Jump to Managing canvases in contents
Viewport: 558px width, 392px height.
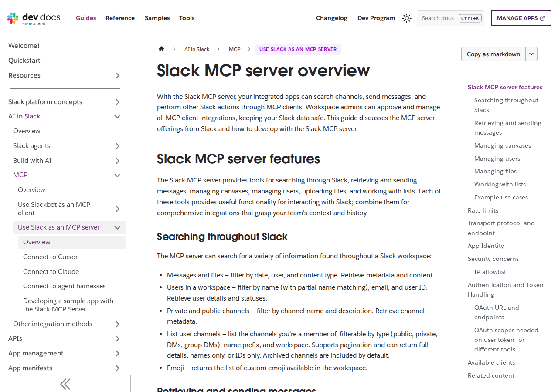point(503,145)
